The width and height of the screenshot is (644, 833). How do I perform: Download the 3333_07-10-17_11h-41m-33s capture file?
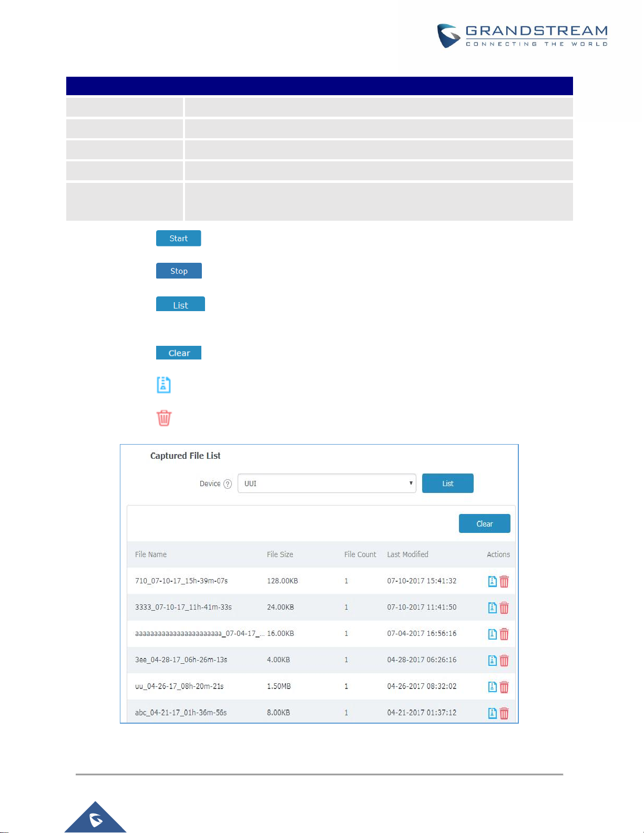pyautogui.click(x=493, y=608)
